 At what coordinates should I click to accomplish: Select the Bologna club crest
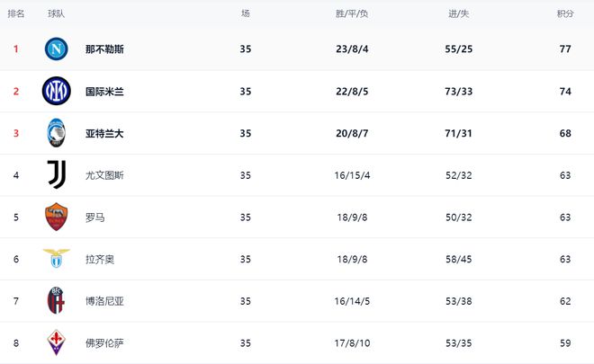56,301
